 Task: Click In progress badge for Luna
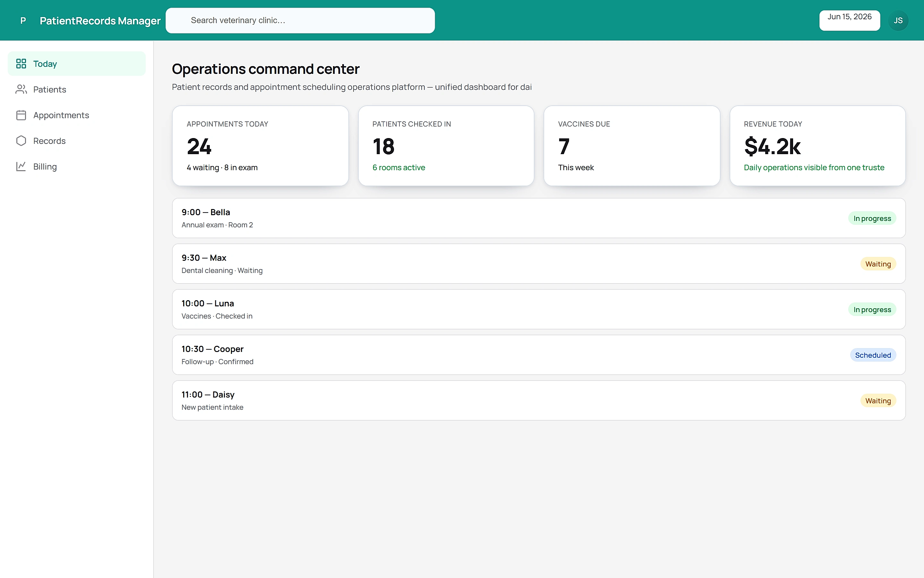tap(872, 309)
